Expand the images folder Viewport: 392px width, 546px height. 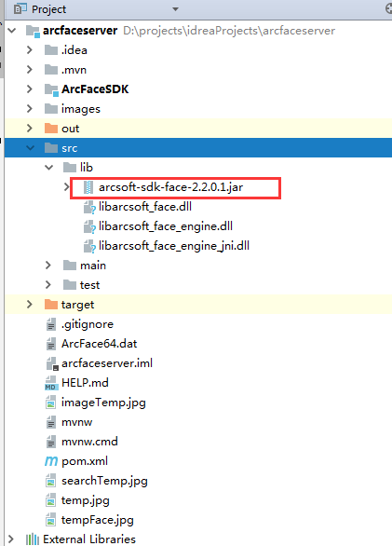[30, 109]
